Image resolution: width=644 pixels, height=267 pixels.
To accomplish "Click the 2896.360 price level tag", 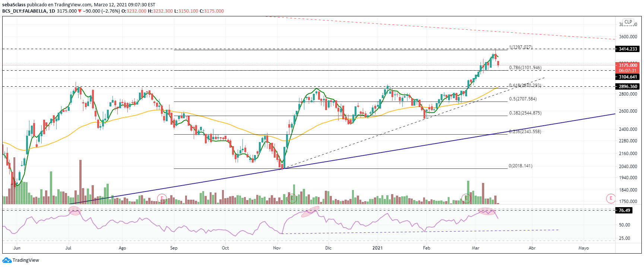I will 628,86.
